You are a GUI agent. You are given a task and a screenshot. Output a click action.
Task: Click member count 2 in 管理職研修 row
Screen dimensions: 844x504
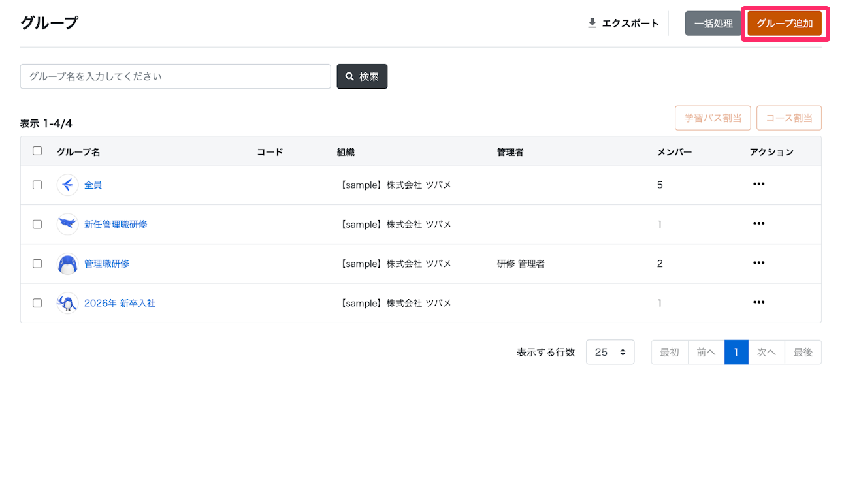point(660,264)
